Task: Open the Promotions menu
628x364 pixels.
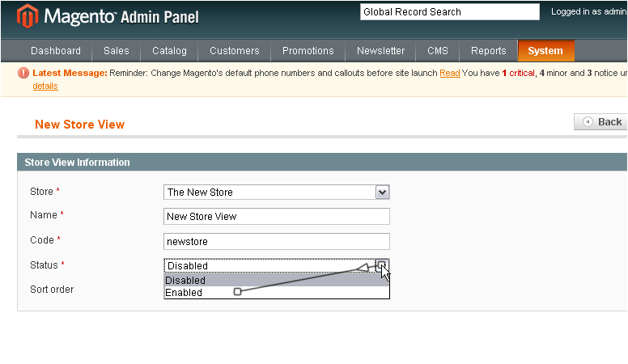Action: coord(308,51)
